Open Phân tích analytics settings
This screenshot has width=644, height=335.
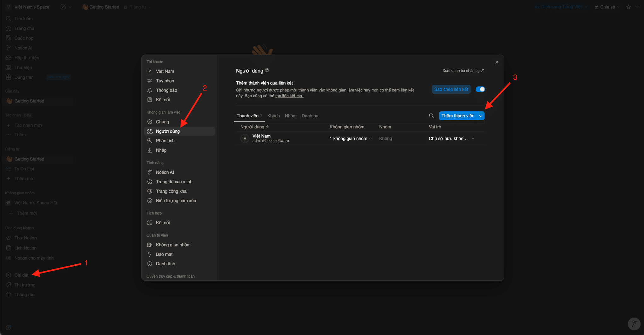(165, 141)
